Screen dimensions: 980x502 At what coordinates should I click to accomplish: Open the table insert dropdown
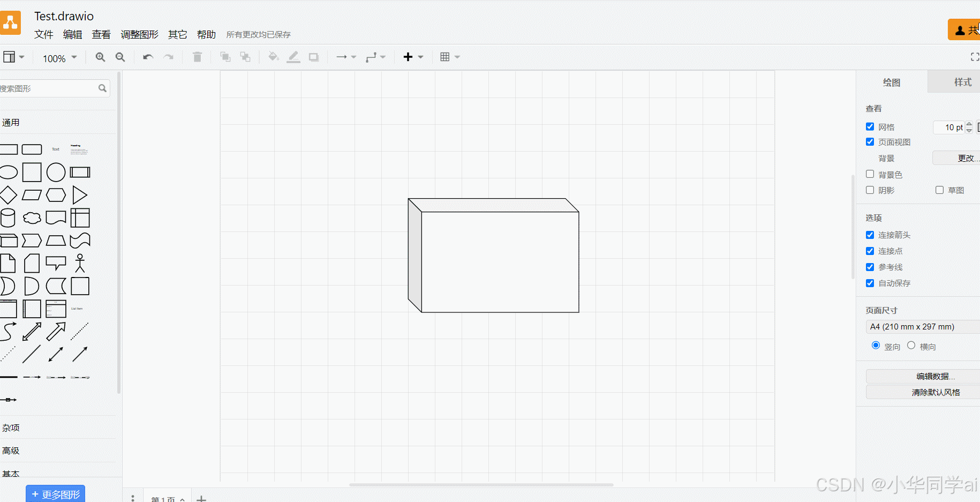coord(450,57)
